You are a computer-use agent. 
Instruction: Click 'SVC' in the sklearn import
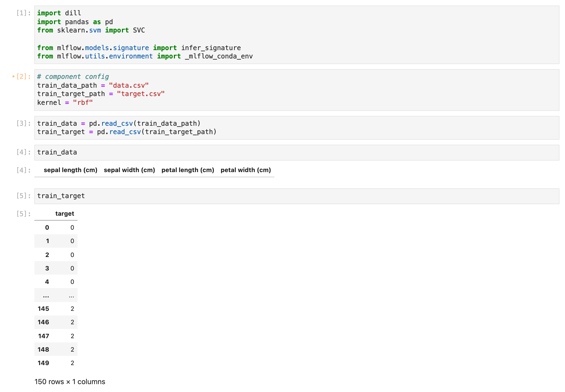pyautogui.click(x=139, y=30)
